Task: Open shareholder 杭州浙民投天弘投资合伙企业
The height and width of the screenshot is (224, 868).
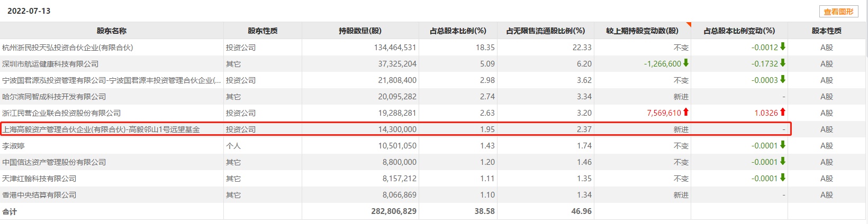Action: pyautogui.click(x=68, y=48)
